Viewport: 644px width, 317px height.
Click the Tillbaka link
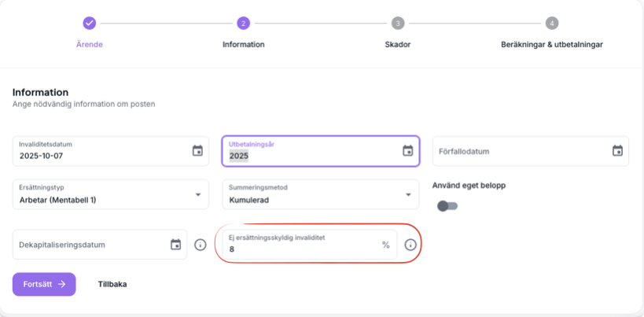click(112, 284)
